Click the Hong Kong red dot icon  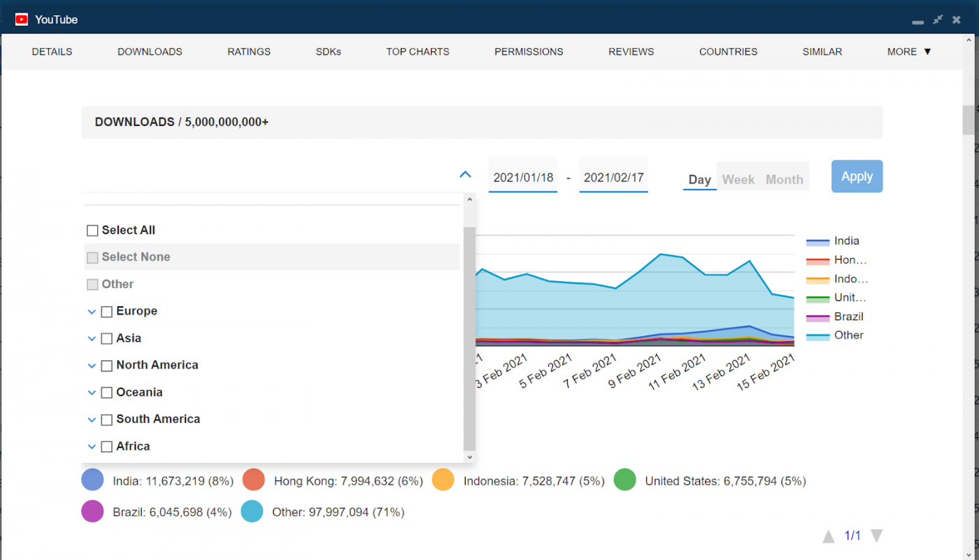[252, 480]
